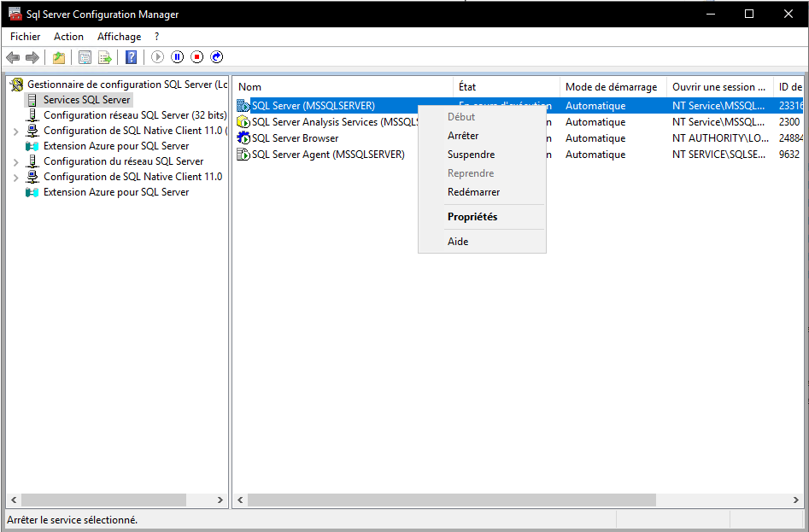809x532 pixels.
Task: Restart the service using the toolbar restart icon
Action: coord(217,57)
